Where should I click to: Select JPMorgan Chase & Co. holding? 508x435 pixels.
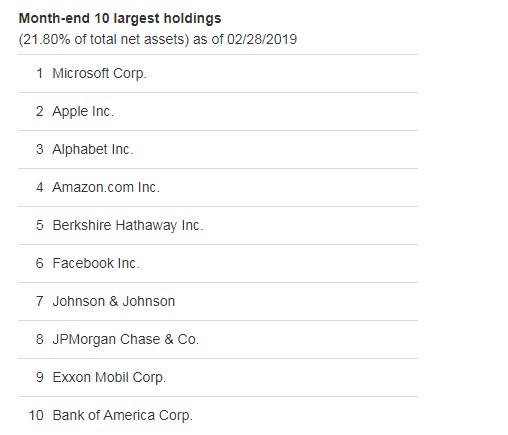(x=126, y=339)
